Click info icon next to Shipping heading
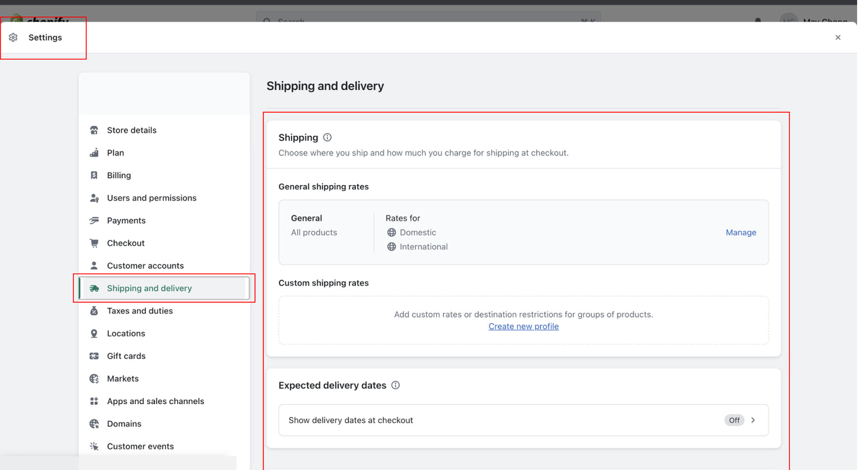This screenshot has height=470, width=868. pyautogui.click(x=328, y=138)
